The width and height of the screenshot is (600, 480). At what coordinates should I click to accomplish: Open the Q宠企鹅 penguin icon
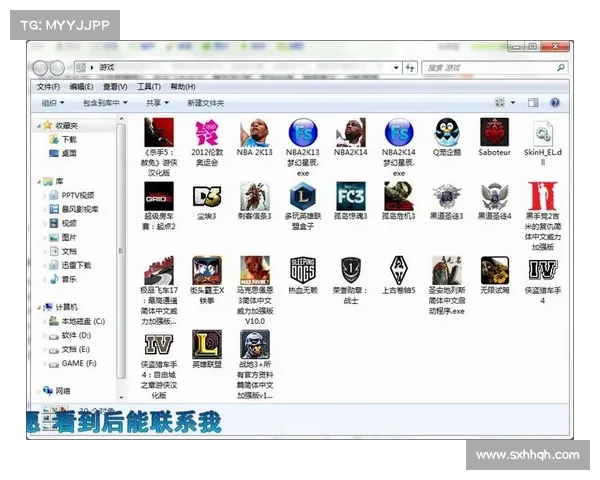coord(447,132)
